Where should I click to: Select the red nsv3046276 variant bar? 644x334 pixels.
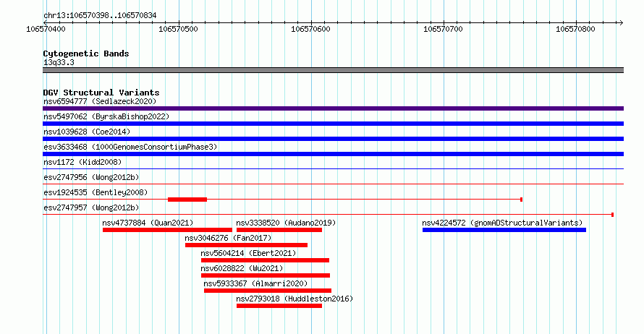[x=247, y=245]
